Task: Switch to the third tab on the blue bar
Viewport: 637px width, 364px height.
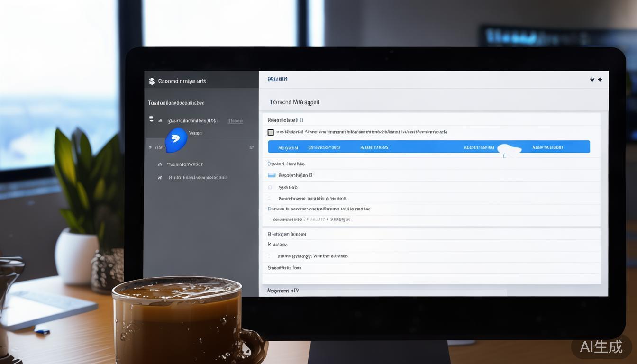Action: 374,147
